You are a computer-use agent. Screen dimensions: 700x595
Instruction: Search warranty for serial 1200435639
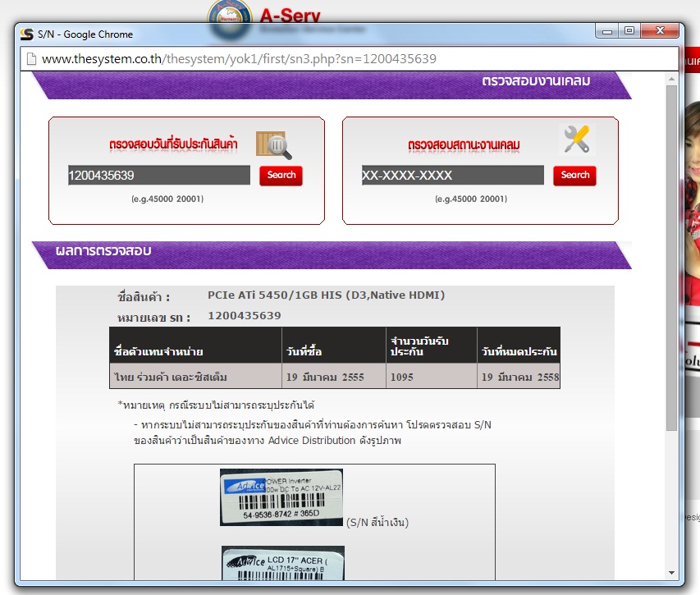(281, 175)
